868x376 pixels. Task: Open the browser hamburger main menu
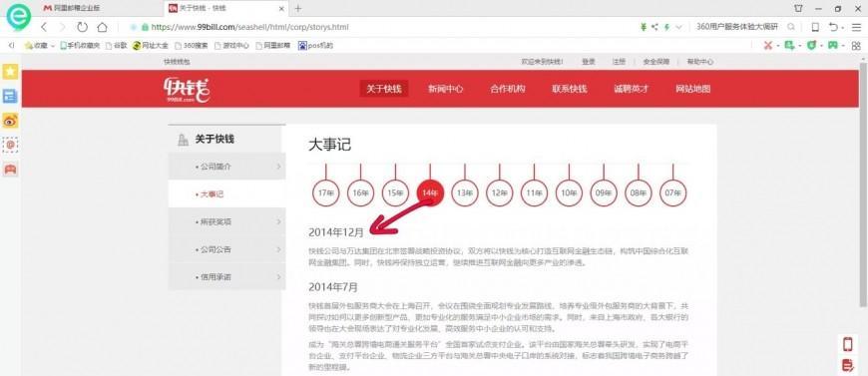pos(856,27)
